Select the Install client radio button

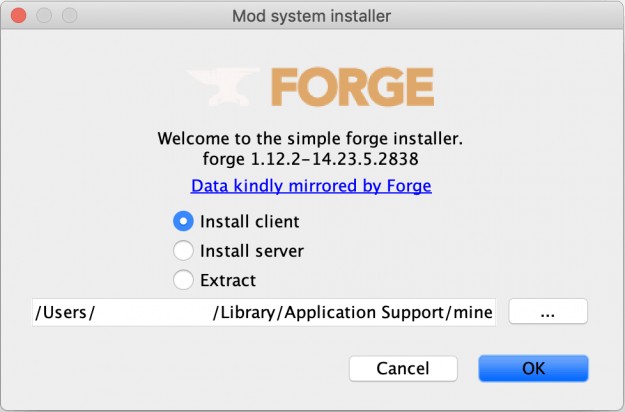pos(183,221)
